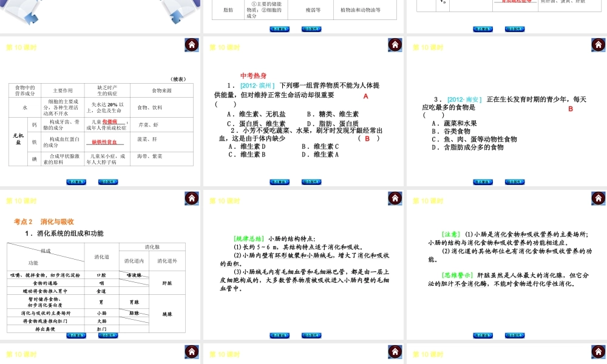This screenshot has height=364, width=607.
Task: Click right blue nav button on question 3 slide
Action: [x=515, y=182]
